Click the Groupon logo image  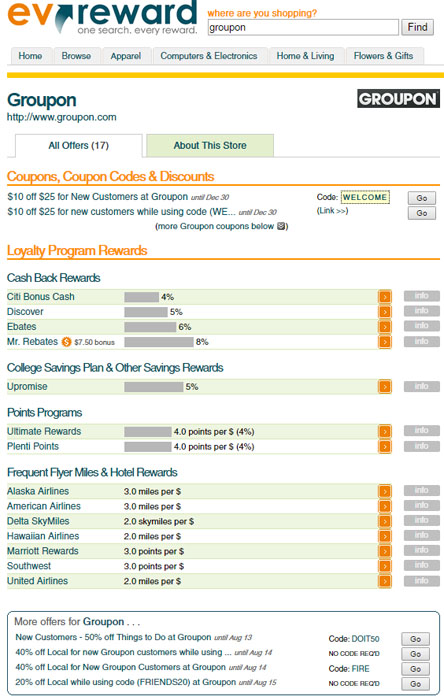(x=398, y=99)
